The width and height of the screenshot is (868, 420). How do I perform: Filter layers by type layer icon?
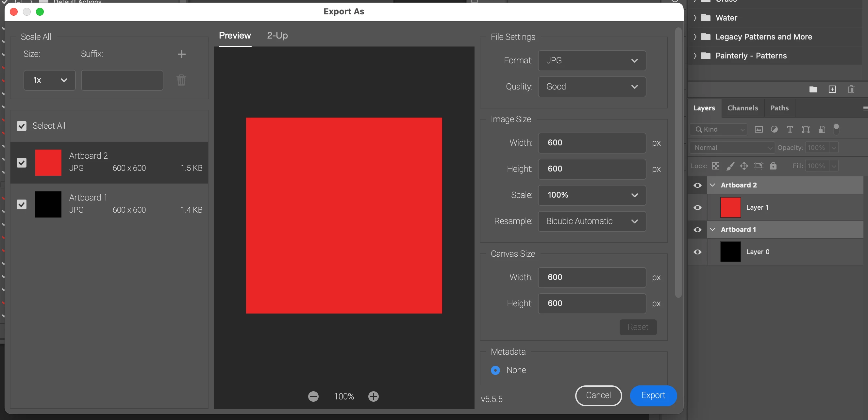[790, 129]
